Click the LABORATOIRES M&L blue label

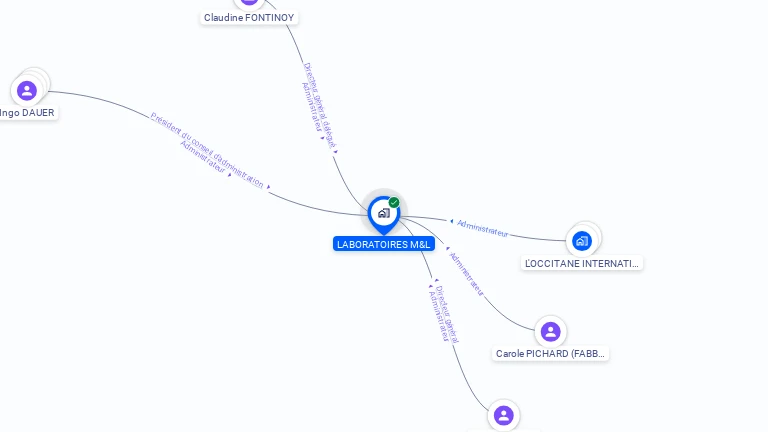[384, 244]
